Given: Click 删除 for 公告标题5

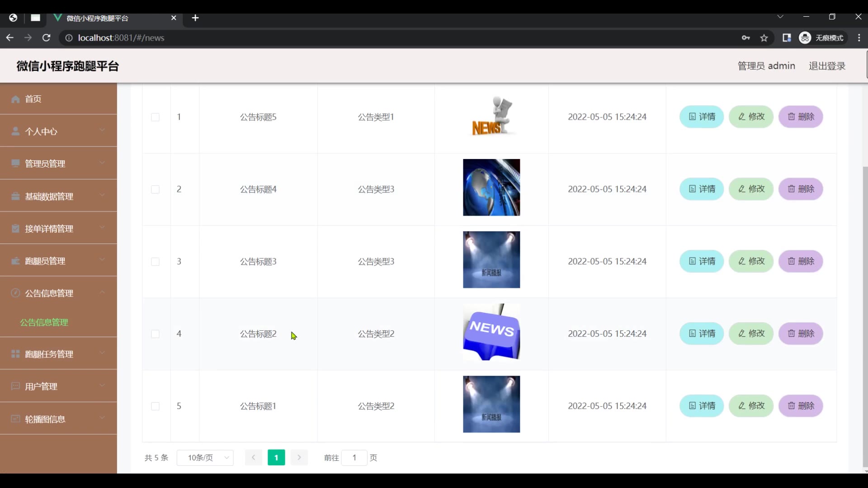Looking at the screenshot, I should pos(801,117).
